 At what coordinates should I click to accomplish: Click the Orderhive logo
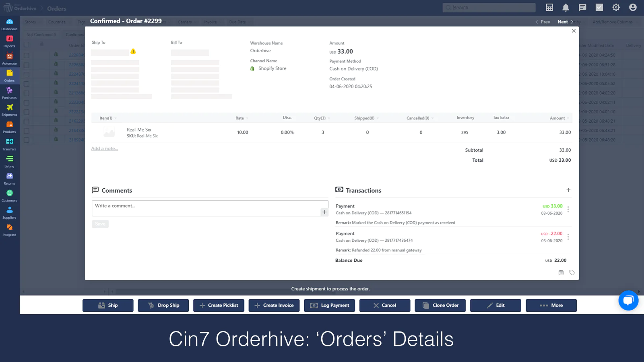tap(20, 8)
